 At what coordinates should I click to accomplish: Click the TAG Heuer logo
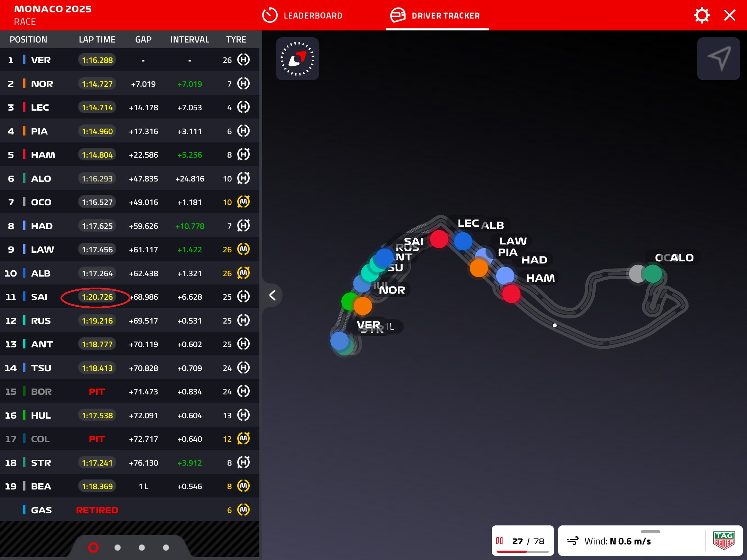click(x=724, y=541)
